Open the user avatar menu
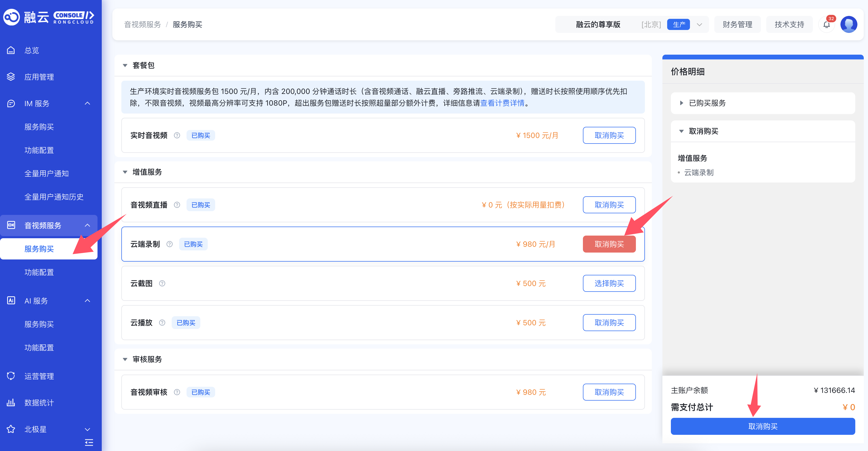 (x=848, y=25)
